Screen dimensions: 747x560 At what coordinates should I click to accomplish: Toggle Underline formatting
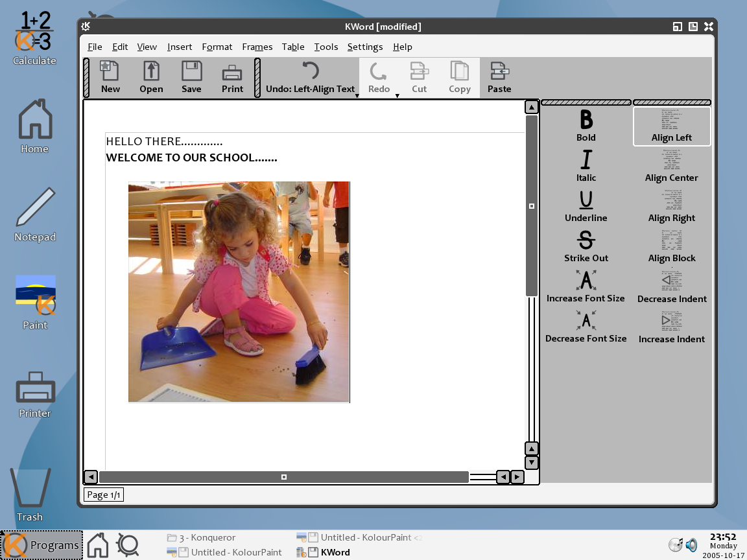pyautogui.click(x=586, y=206)
